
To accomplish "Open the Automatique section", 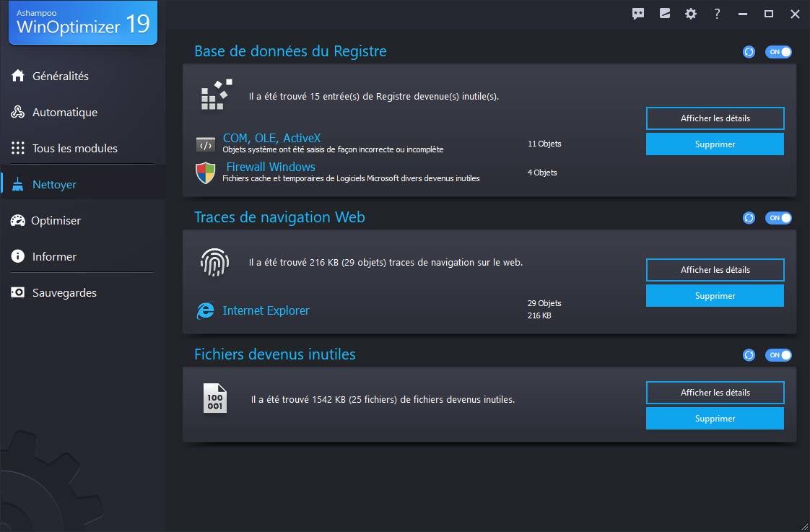I will click(x=64, y=112).
